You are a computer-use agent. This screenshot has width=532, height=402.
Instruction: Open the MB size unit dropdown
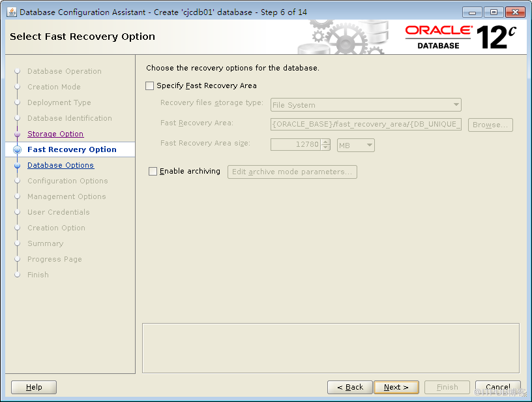point(355,146)
